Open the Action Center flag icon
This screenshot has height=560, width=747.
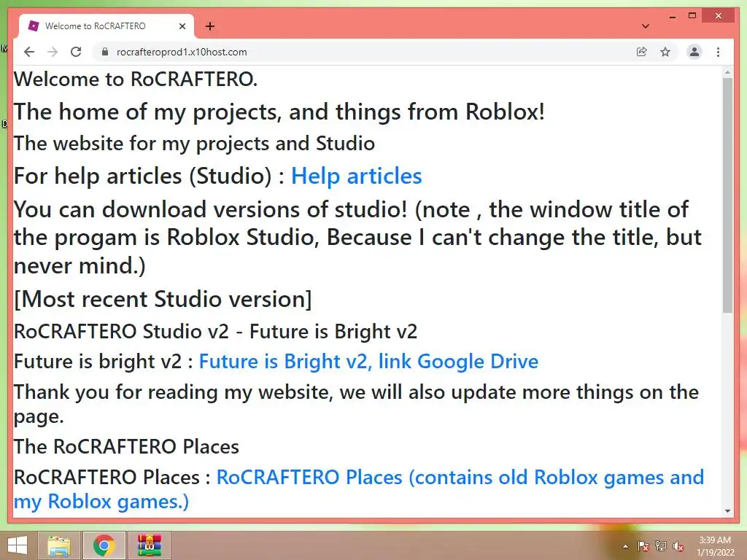click(x=643, y=546)
